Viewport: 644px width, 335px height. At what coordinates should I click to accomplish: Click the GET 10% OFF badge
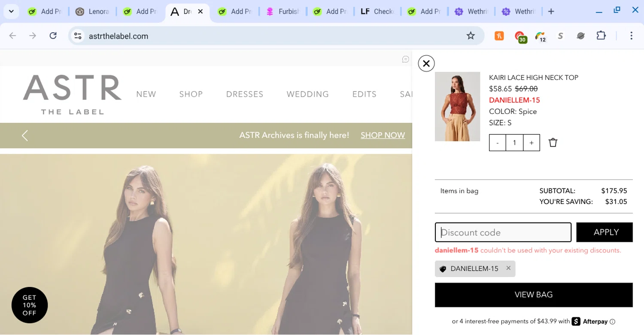[x=30, y=305]
